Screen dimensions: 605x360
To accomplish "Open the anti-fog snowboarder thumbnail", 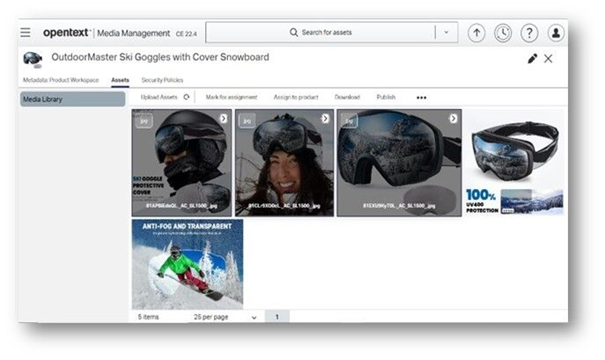I will click(188, 264).
